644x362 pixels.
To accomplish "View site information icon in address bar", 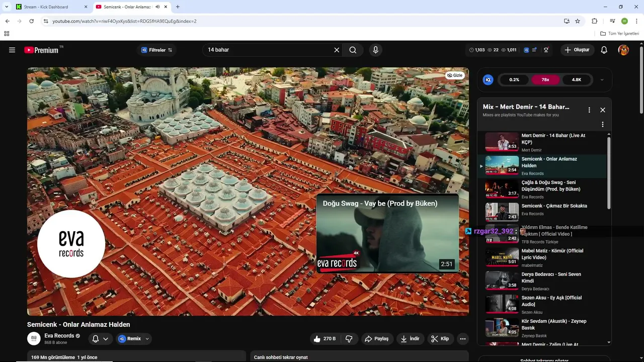I will (x=46, y=21).
